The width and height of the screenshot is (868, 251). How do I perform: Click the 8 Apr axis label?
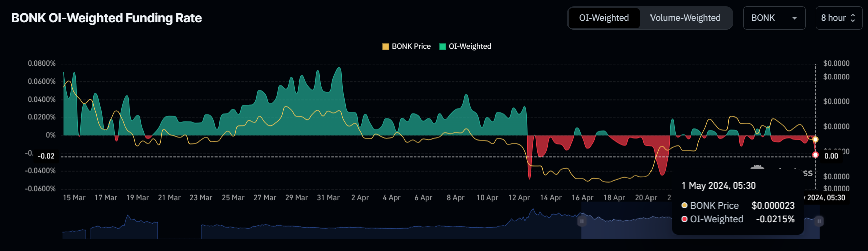[x=455, y=198]
